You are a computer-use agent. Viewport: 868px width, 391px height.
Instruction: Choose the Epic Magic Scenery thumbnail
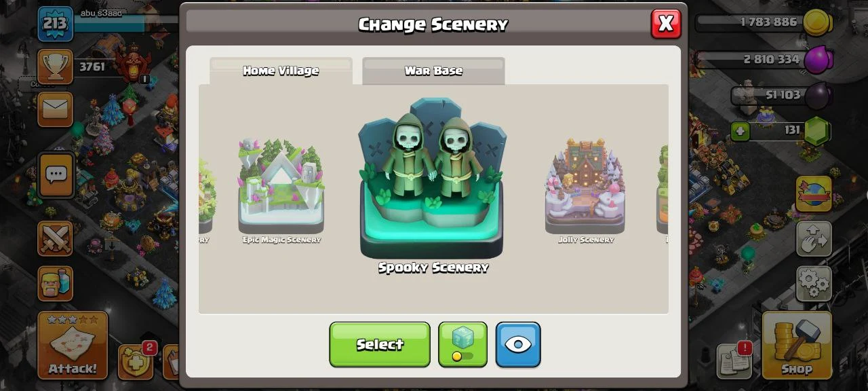click(x=281, y=190)
